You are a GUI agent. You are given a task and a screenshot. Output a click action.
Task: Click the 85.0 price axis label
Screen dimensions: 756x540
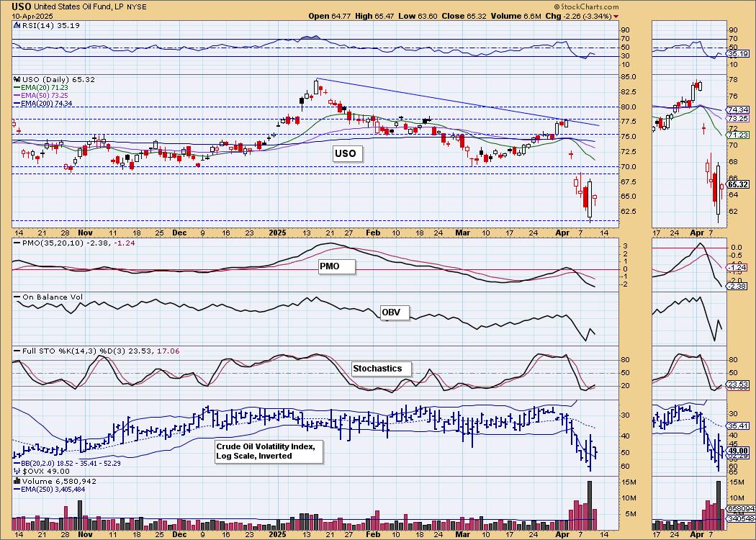click(x=630, y=76)
